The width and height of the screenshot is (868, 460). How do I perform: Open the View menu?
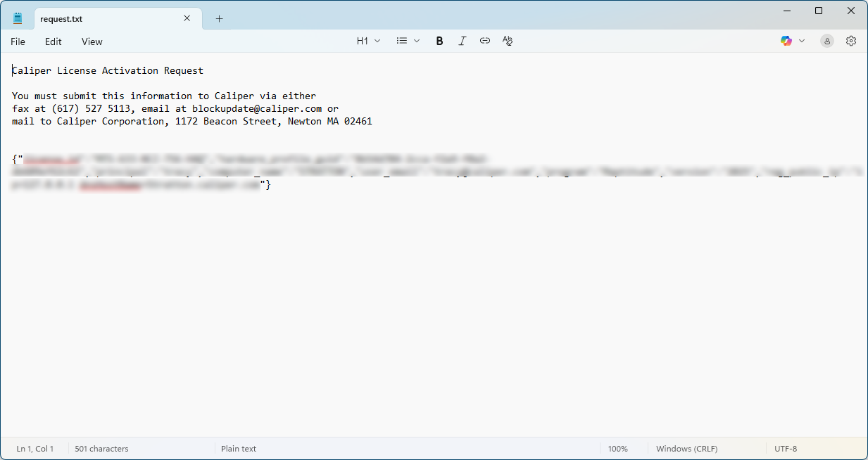click(92, 41)
